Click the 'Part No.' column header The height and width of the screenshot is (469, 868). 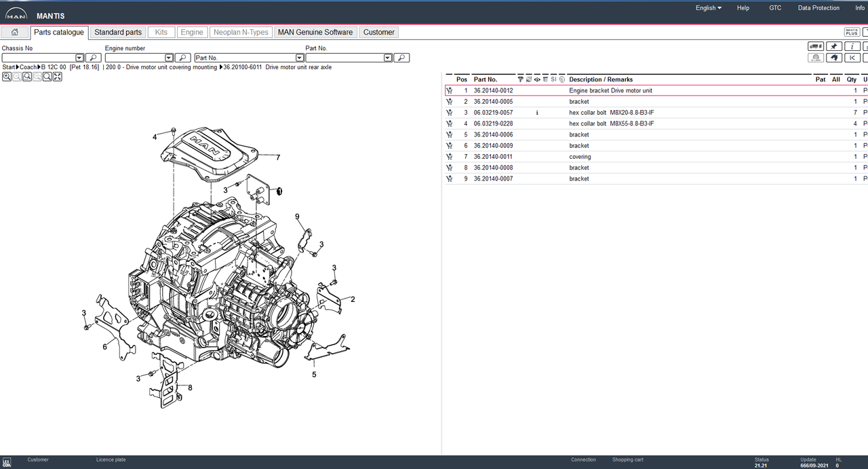point(486,79)
